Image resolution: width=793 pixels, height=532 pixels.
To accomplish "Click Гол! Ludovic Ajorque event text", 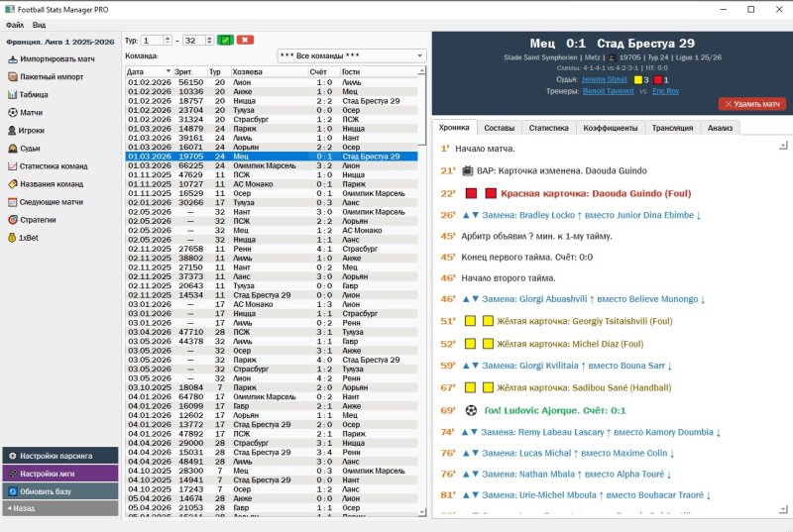I will (x=555, y=410).
